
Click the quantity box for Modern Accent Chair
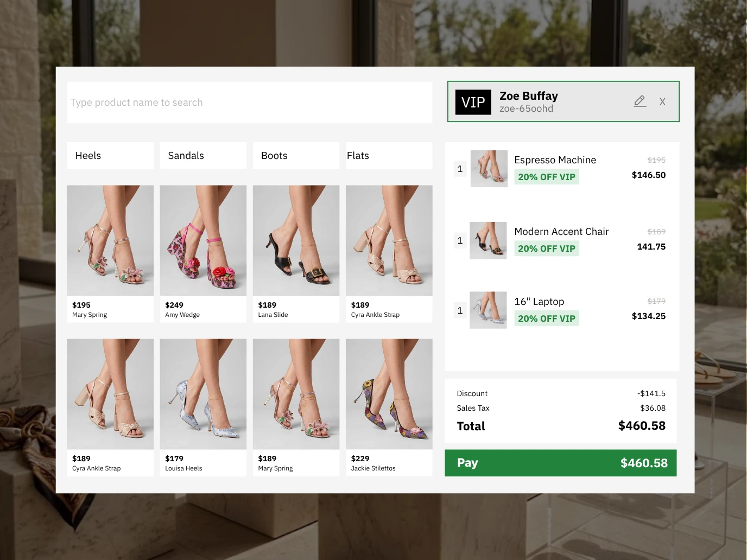(460, 240)
